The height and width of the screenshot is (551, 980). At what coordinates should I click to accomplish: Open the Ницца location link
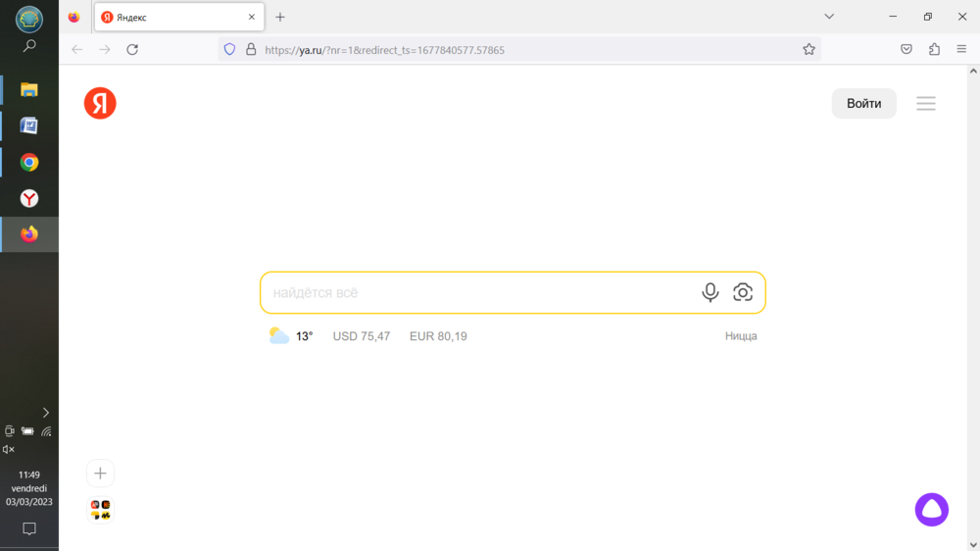click(x=741, y=336)
